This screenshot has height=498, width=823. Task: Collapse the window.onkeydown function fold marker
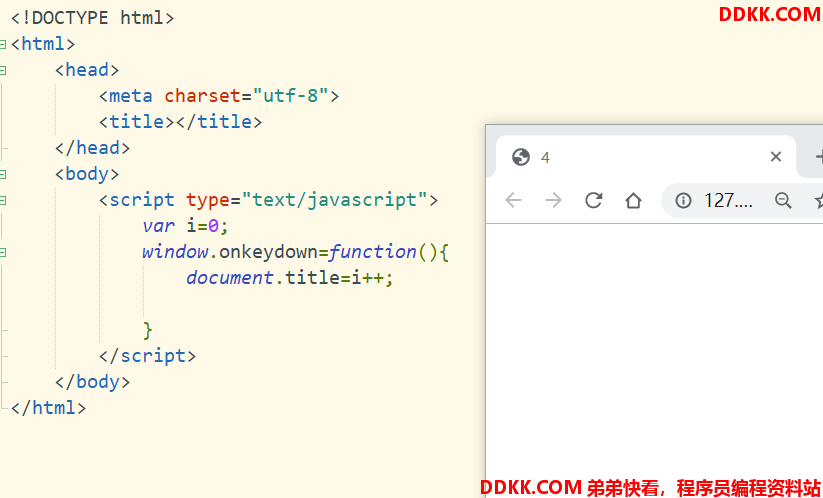[3, 252]
